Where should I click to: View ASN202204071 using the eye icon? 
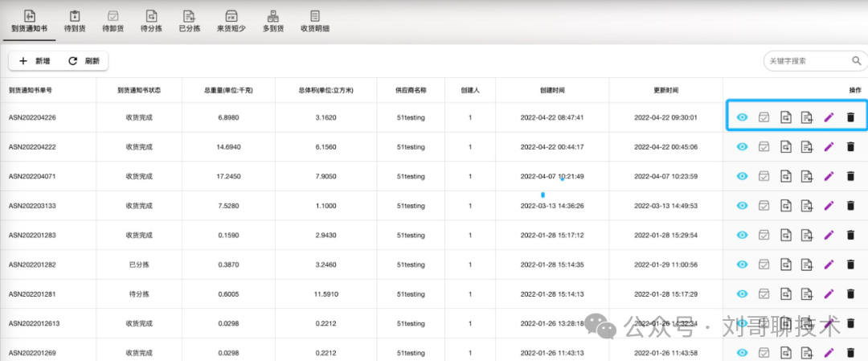click(x=743, y=176)
